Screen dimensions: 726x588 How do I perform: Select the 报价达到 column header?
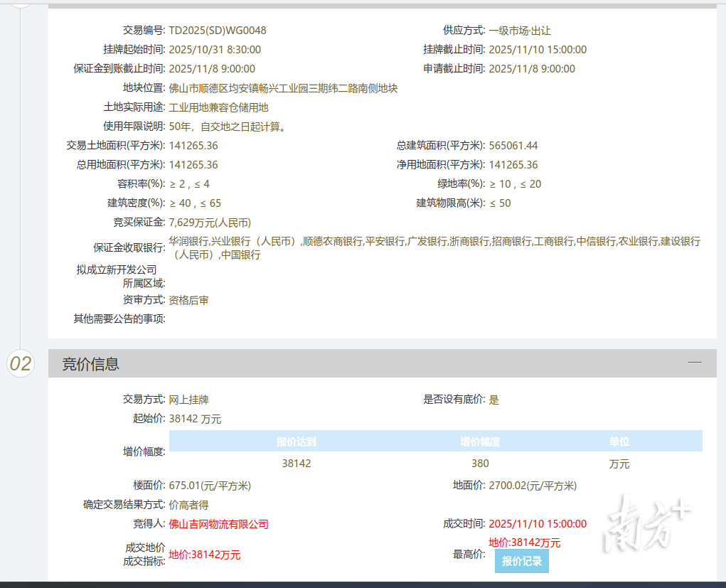tap(297, 442)
